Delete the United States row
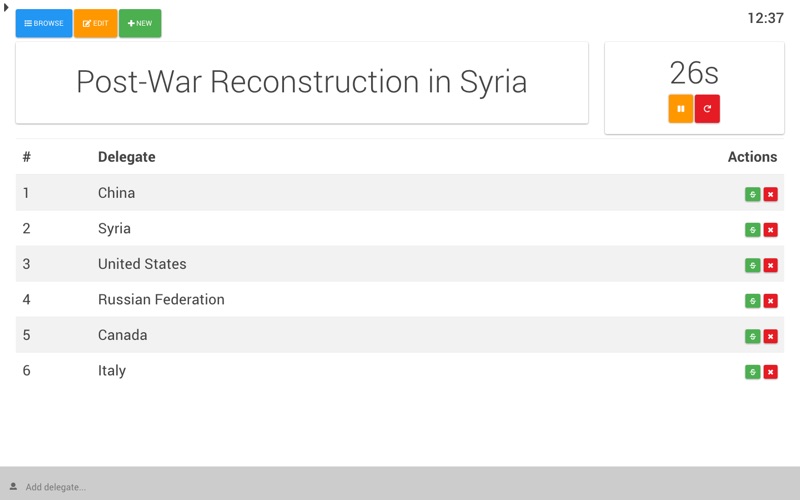The image size is (800, 500). click(770, 265)
